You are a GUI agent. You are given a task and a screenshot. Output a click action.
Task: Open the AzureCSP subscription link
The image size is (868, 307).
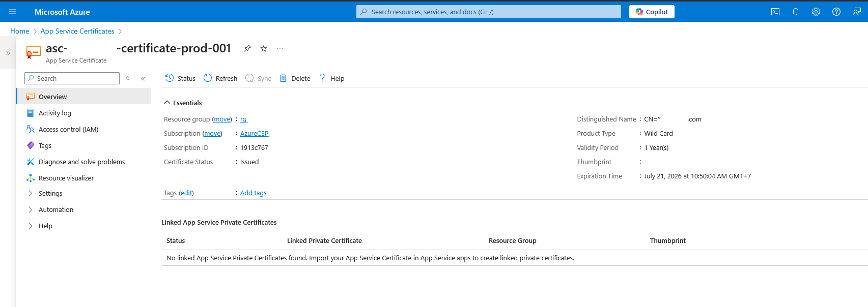click(255, 133)
